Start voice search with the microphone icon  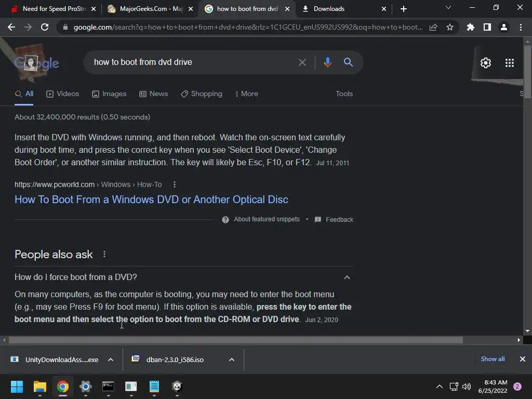[327, 62]
